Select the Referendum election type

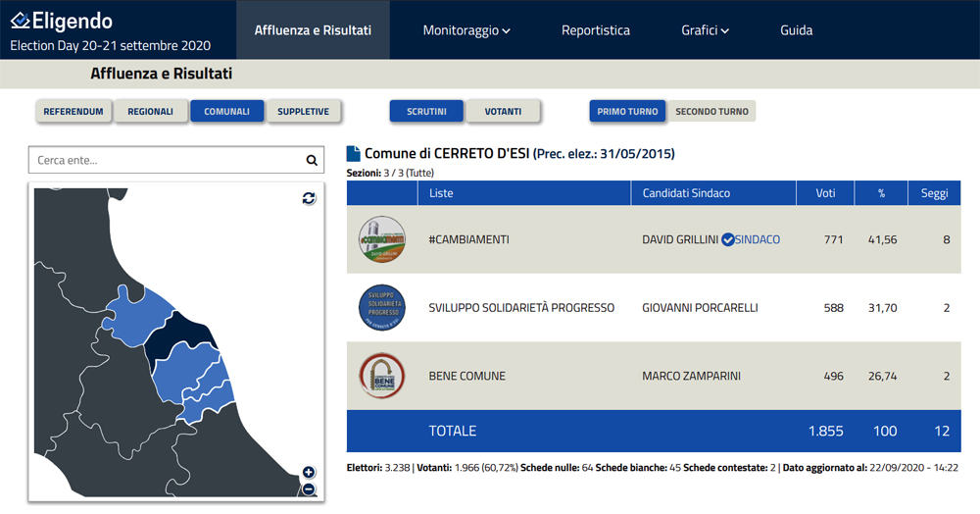click(x=73, y=112)
